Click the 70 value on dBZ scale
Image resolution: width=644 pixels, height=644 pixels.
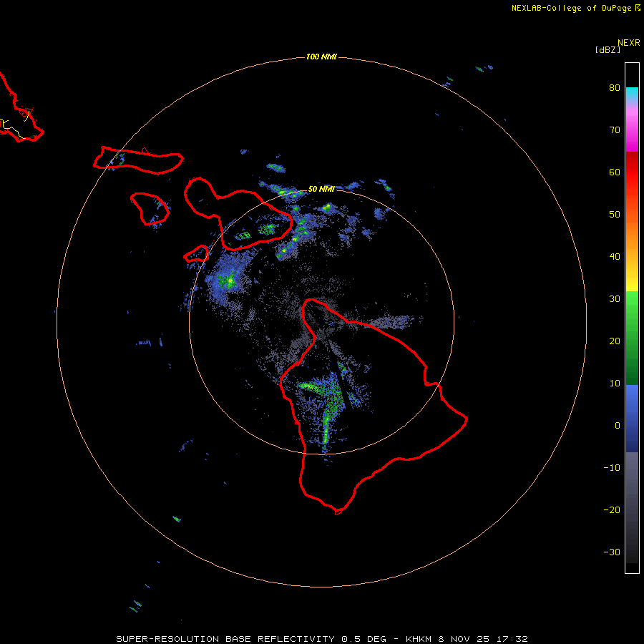(x=615, y=130)
